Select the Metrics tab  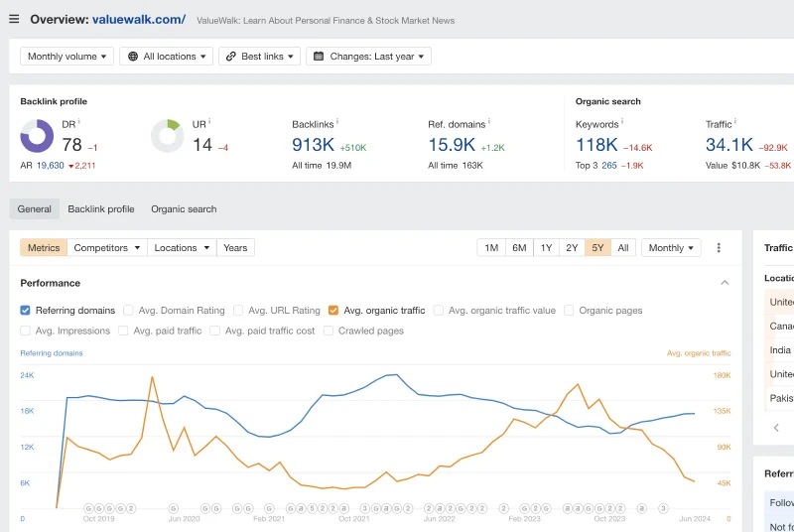[x=44, y=247]
